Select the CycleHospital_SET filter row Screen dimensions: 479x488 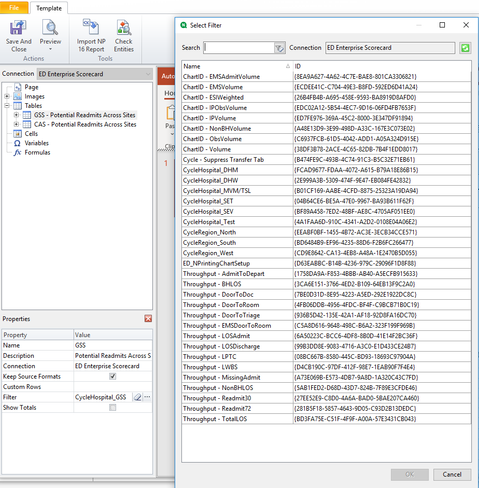coord(326,201)
